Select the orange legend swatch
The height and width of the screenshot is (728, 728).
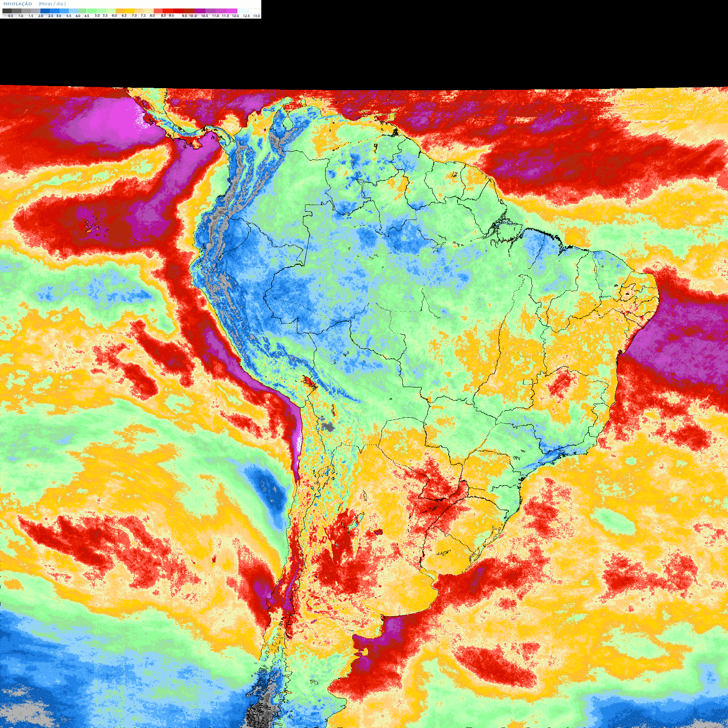click(x=121, y=11)
